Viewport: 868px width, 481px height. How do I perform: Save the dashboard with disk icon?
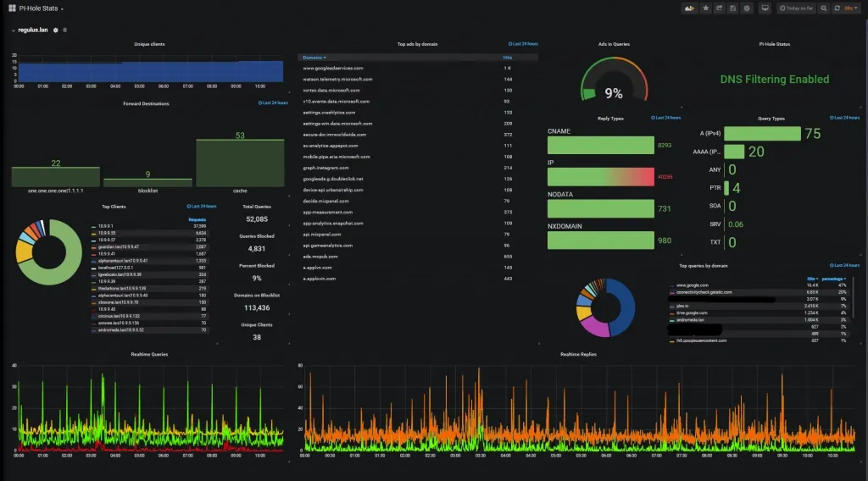click(733, 8)
